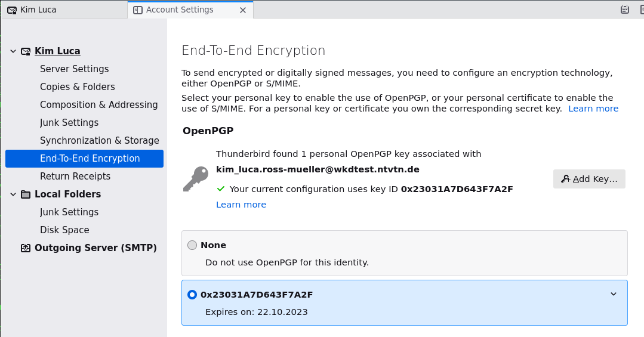The height and width of the screenshot is (337, 644).
Task: Click the Outgoing Server SMTP icon
Action: pyautogui.click(x=26, y=248)
